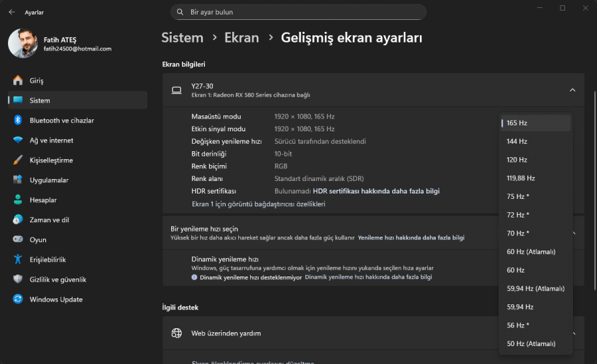The width and height of the screenshot is (597, 364).
Task: Open Bluetooth ve cihazlar settings
Action: pyautogui.click(x=61, y=121)
